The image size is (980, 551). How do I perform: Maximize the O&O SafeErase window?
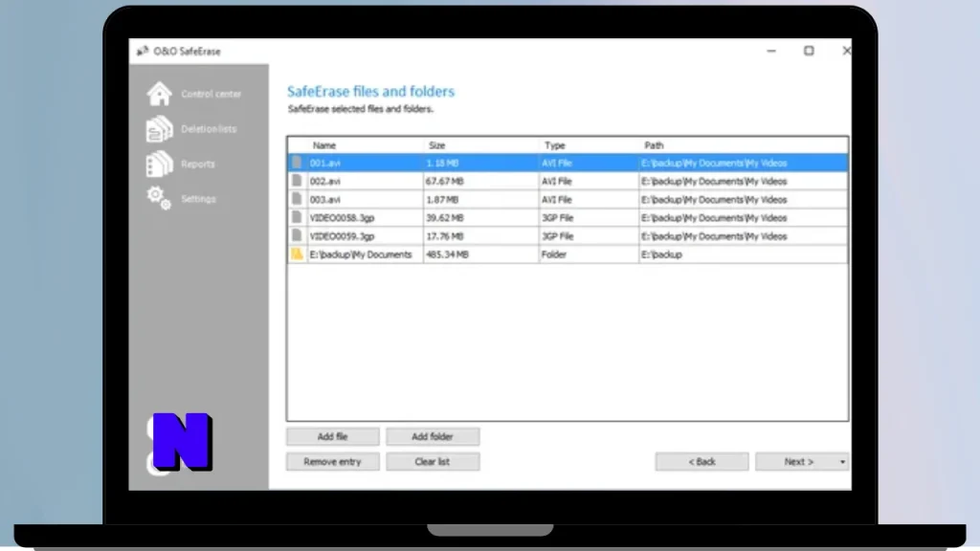(809, 51)
